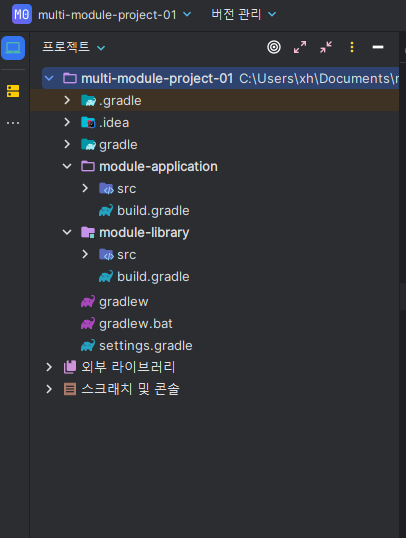Click the Expand All icon
406x538 pixels.
tap(300, 47)
